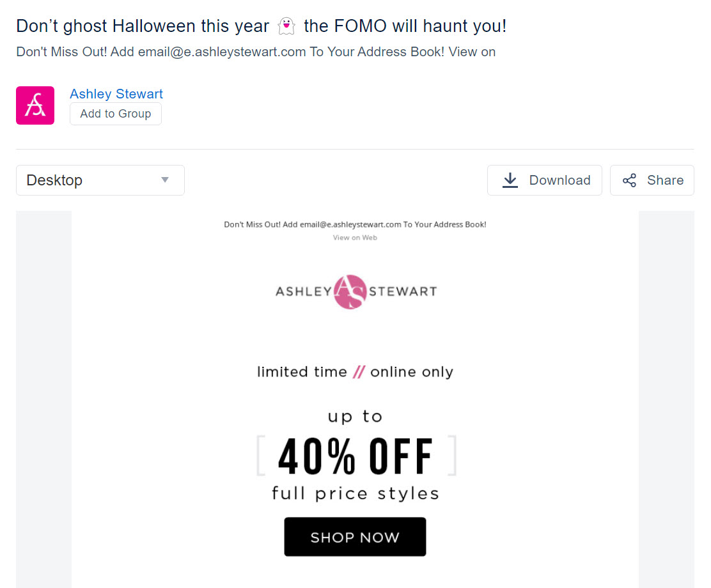Click the share network symbol on the Share button
The height and width of the screenshot is (588, 711).
630,180
